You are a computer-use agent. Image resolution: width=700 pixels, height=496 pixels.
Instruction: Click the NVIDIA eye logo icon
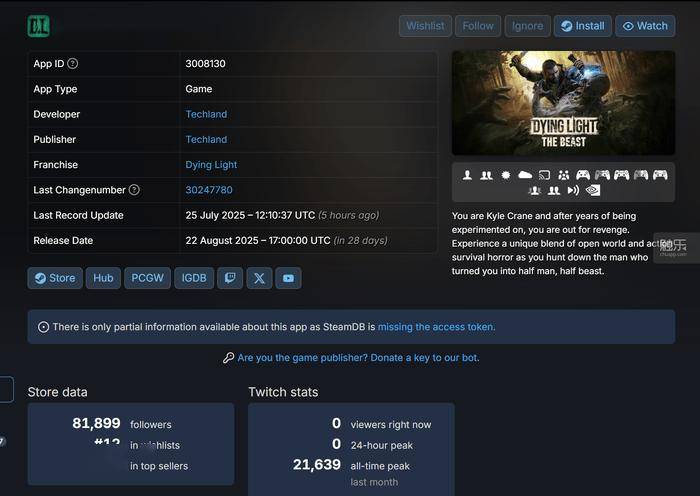pos(593,191)
